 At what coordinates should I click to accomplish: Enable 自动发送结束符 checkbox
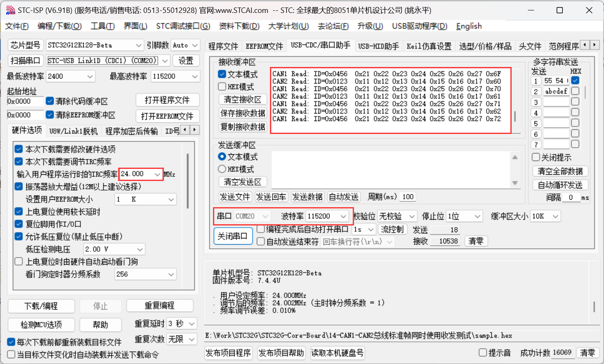pos(261,242)
